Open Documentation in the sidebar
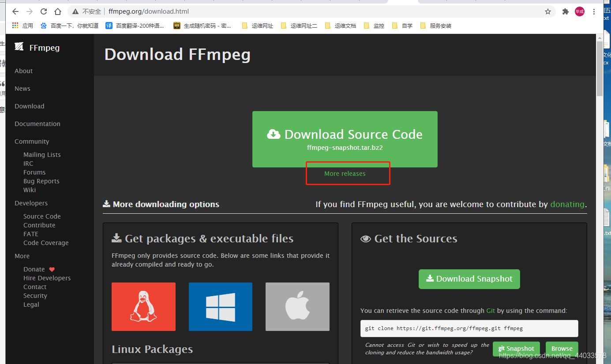The width and height of the screenshot is (611, 364). 37,124
